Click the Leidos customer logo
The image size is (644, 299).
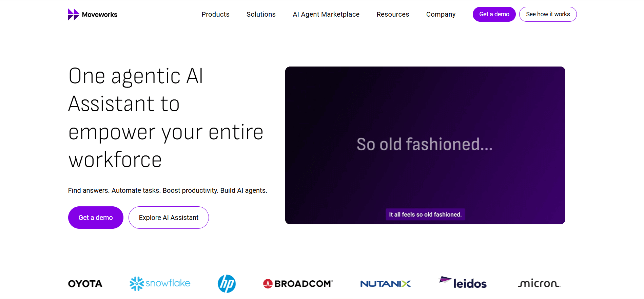pos(463,283)
